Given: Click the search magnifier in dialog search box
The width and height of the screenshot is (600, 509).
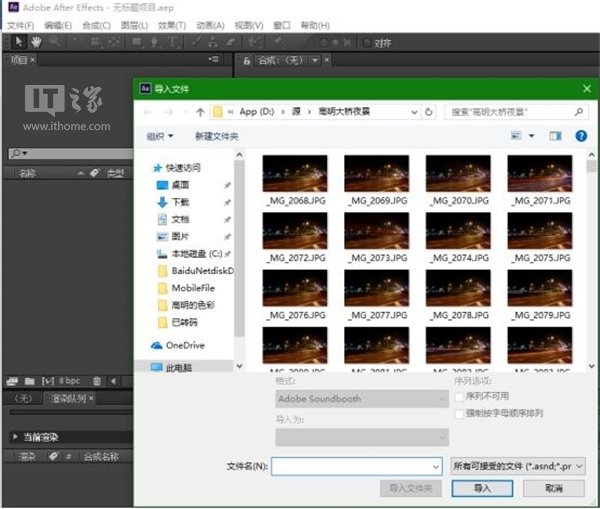Looking at the screenshot, I should pos(579,112).
